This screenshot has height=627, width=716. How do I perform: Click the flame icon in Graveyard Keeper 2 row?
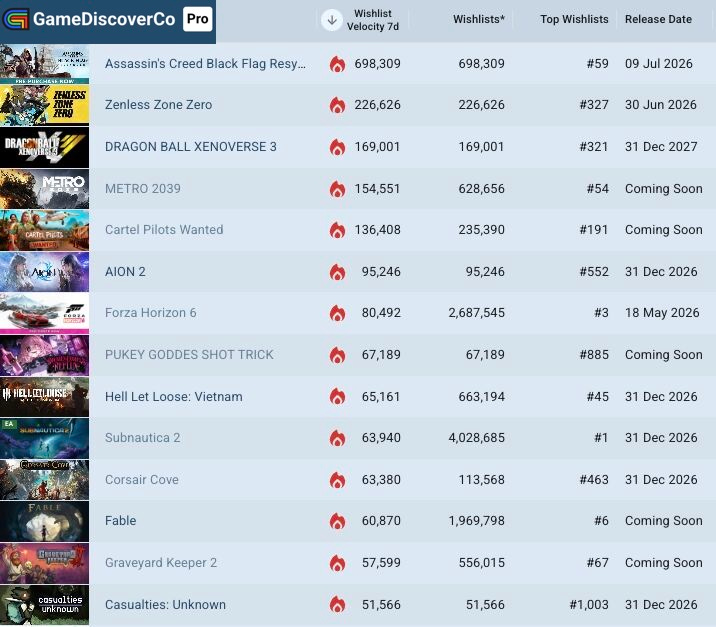click(337, 563)
